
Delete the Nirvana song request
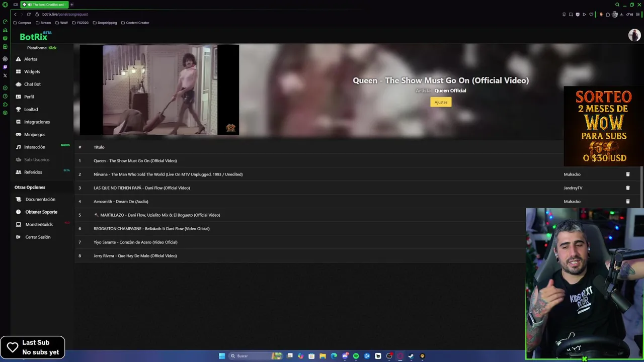pyautogui.click(x=627, y=174)
